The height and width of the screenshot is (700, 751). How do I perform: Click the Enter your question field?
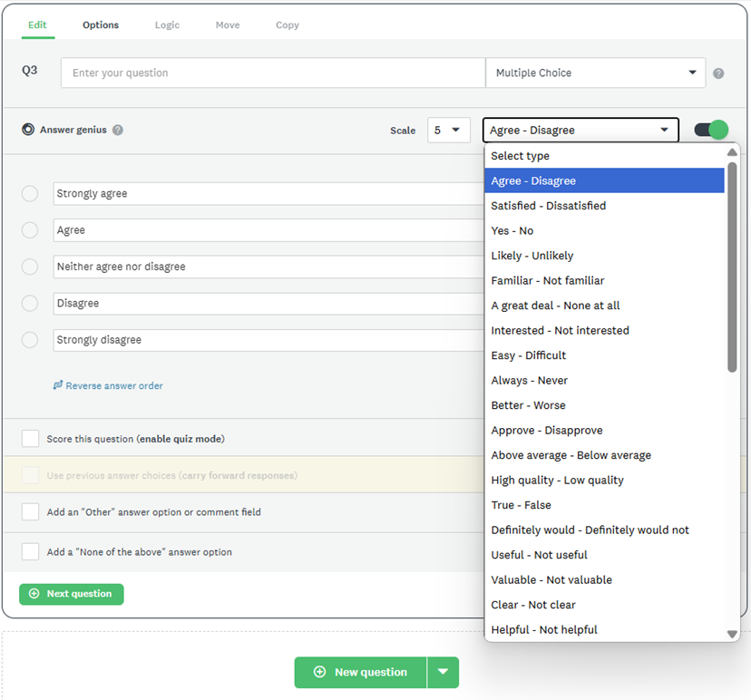[x=272, y=73]
